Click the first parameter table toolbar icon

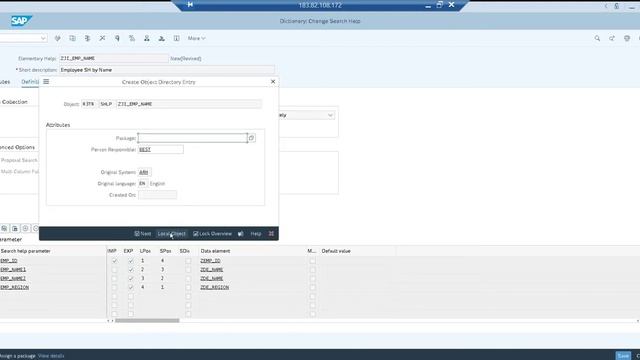4,229
